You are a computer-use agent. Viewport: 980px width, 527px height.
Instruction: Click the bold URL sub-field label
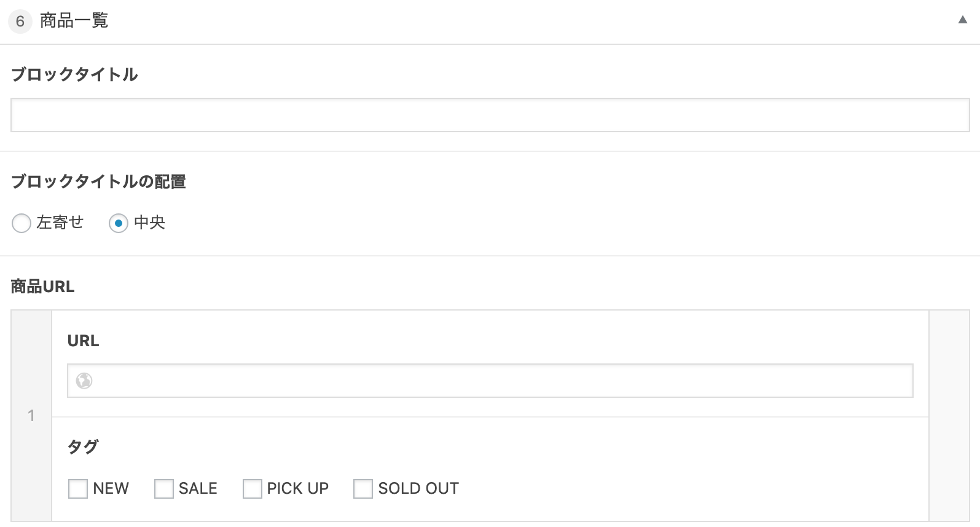(x=83, y=341)
